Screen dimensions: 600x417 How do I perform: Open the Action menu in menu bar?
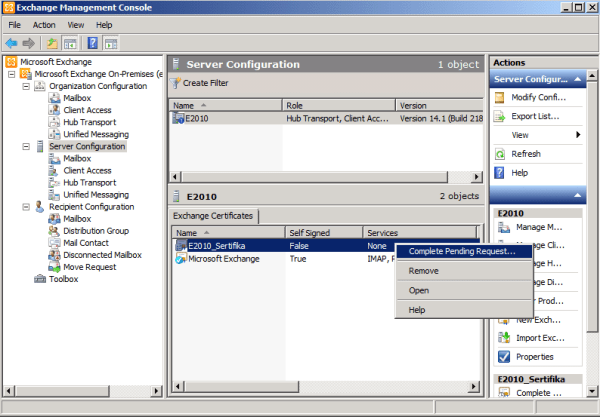tap(44, 24)
